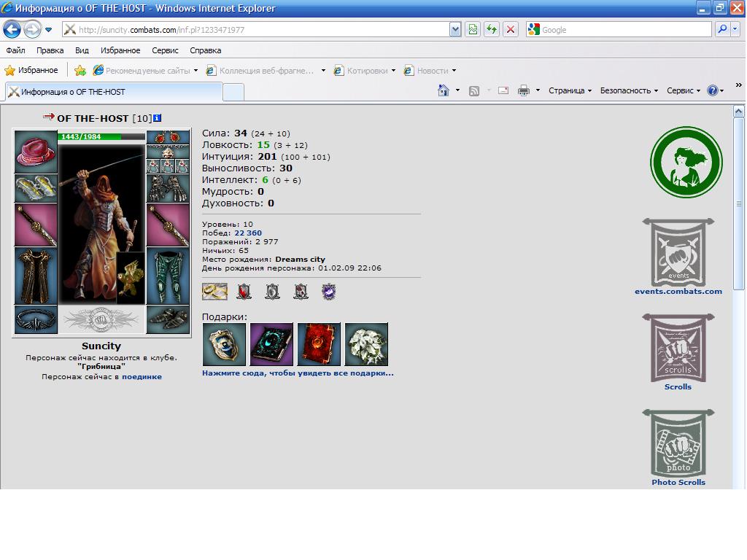Click the green circular woman emblem
Viewport: 747px width, 560px height.
[686, 163]
